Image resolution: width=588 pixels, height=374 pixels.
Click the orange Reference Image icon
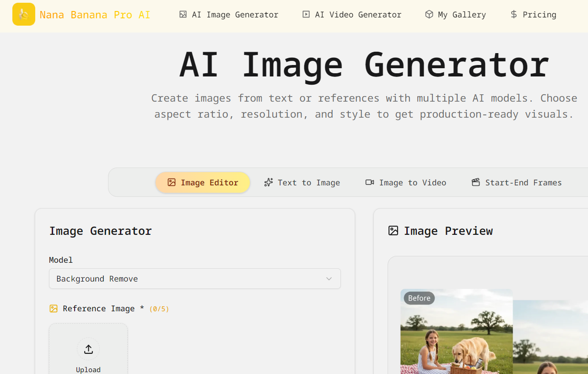54,309
